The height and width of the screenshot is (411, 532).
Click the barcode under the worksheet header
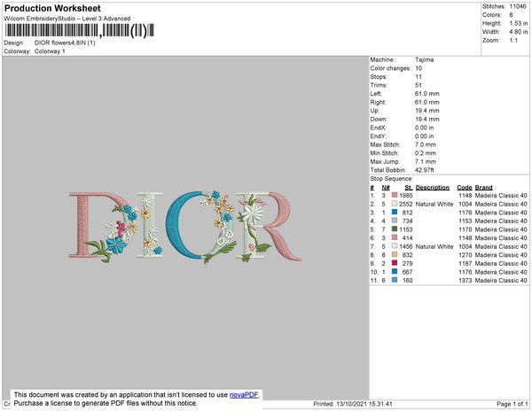point(80,30)
